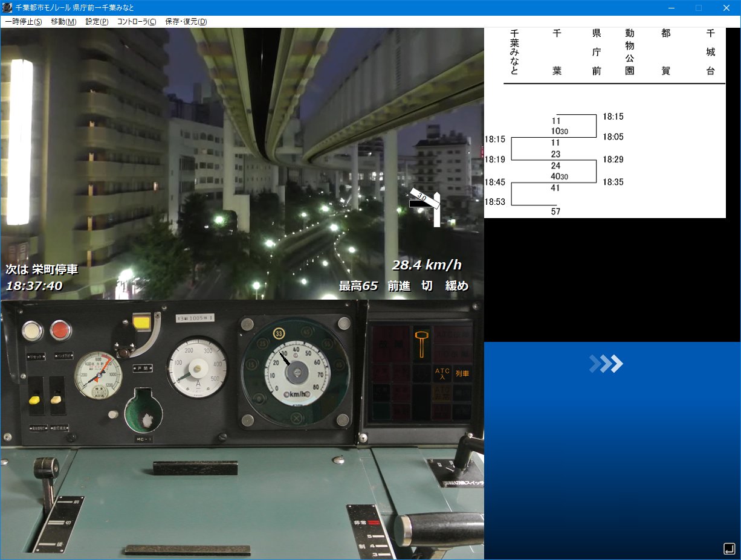Click the yellow door indicator lamp
The width and height of the screenshot is (741, 560).
(x=141, y=321)
